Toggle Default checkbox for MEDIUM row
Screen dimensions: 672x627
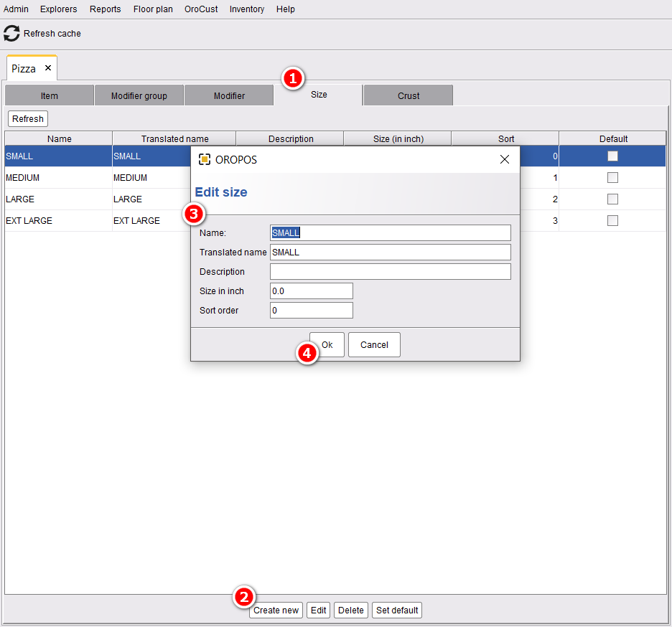[612, 178]
